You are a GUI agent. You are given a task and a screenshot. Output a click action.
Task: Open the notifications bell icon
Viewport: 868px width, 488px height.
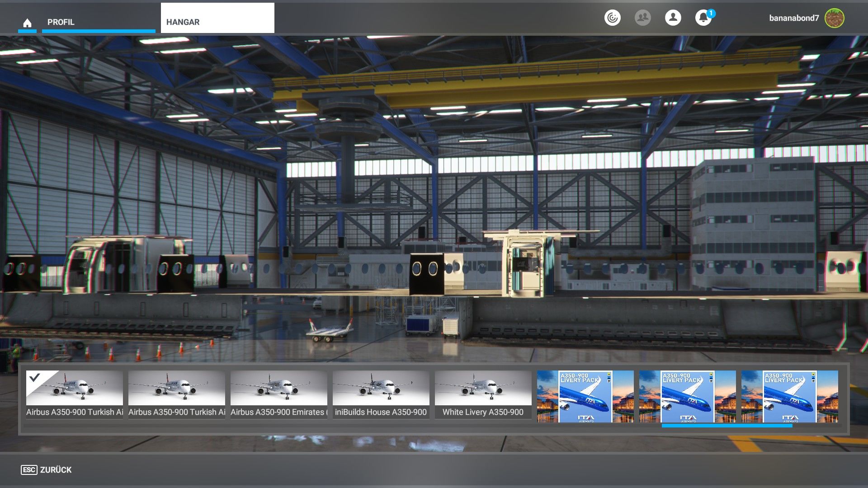[703, 18]
